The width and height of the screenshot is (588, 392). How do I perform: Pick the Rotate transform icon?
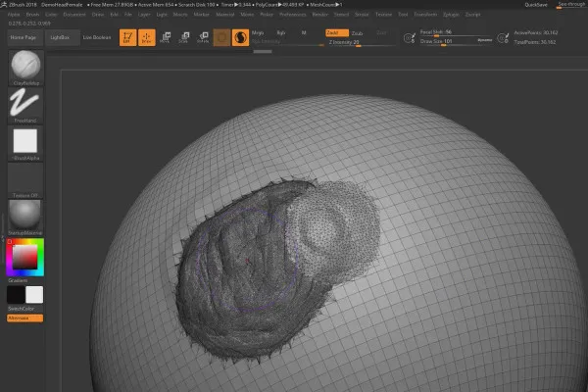(202, 37)
